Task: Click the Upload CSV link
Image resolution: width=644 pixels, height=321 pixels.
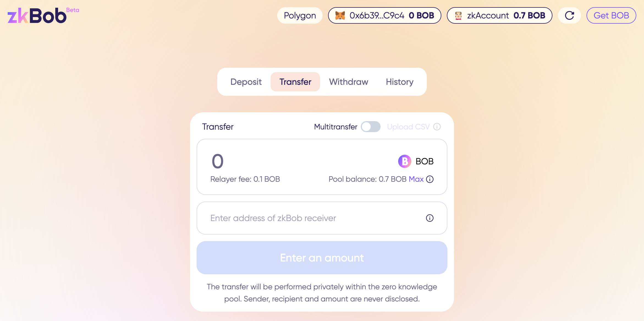Action: [408, 127]
